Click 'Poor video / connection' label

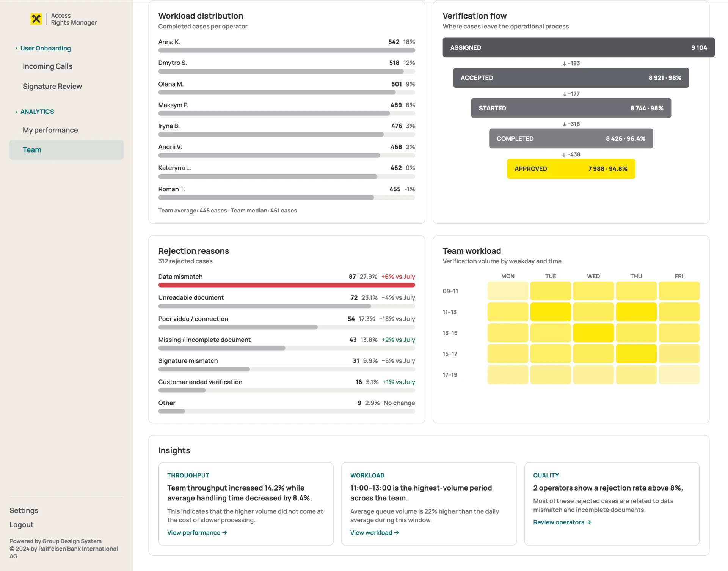coord(193,319)
